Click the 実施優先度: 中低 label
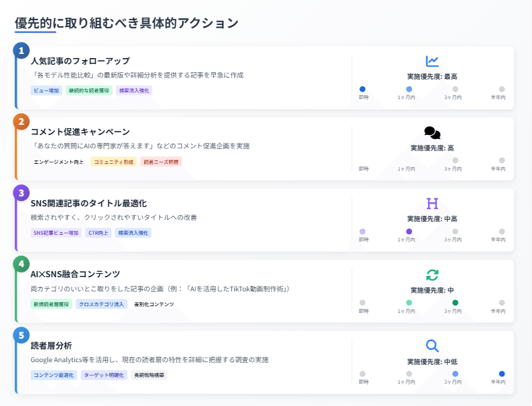This screenshot has width=532, height=406. click(432, 362)
